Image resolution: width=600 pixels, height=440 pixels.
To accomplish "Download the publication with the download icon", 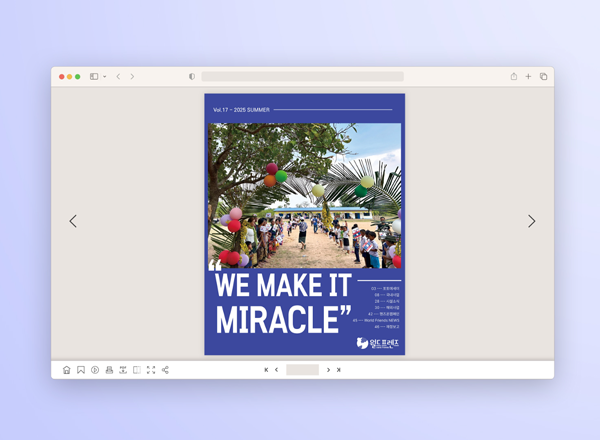I will click(x=123, y=370).
